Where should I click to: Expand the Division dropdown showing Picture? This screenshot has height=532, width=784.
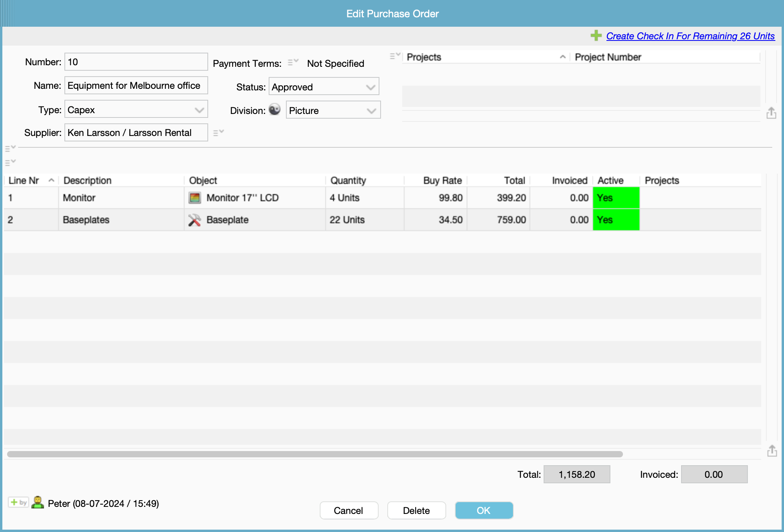point(333,110)
